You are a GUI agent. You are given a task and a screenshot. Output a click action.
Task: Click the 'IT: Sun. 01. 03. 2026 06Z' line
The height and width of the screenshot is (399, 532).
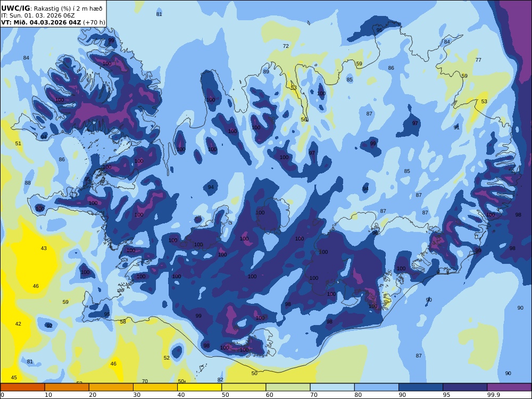(38, 15)
